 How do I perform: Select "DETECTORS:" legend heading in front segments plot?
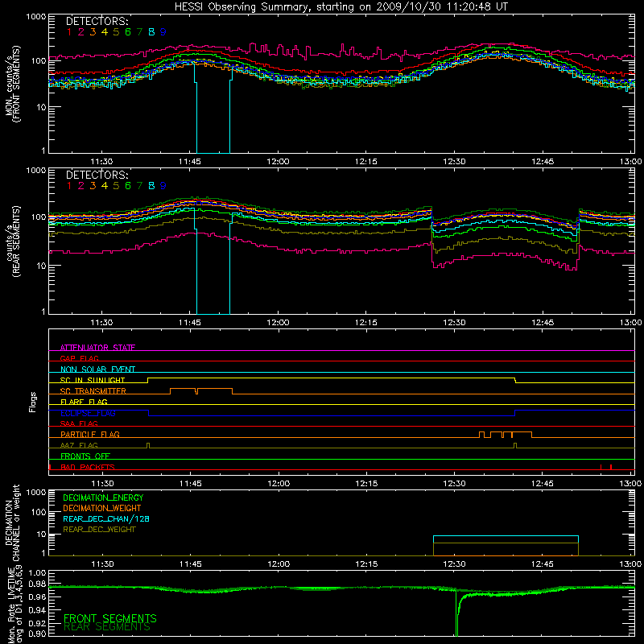[97, 22]
